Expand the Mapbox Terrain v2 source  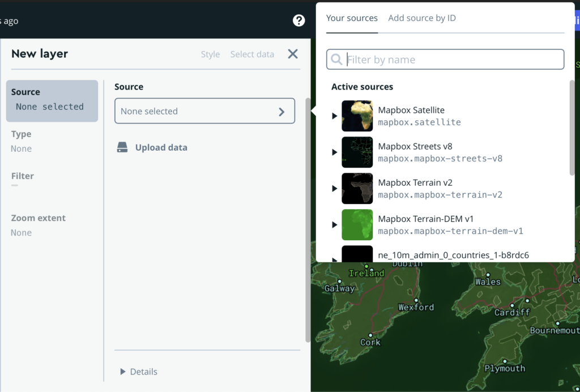(335, 189)
